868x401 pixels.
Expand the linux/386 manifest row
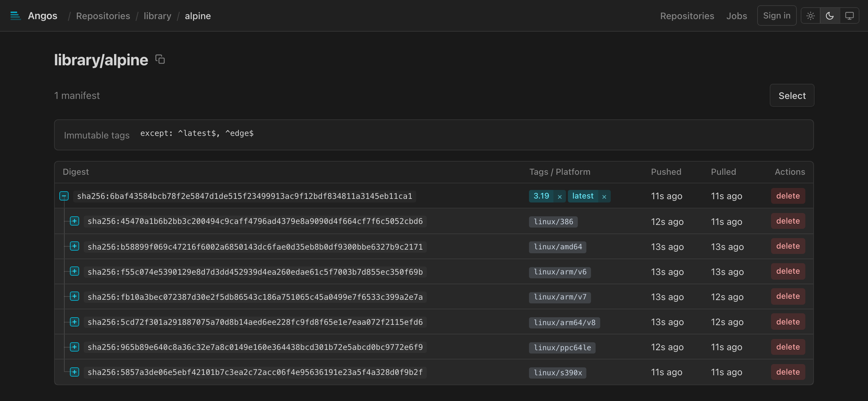75,221
